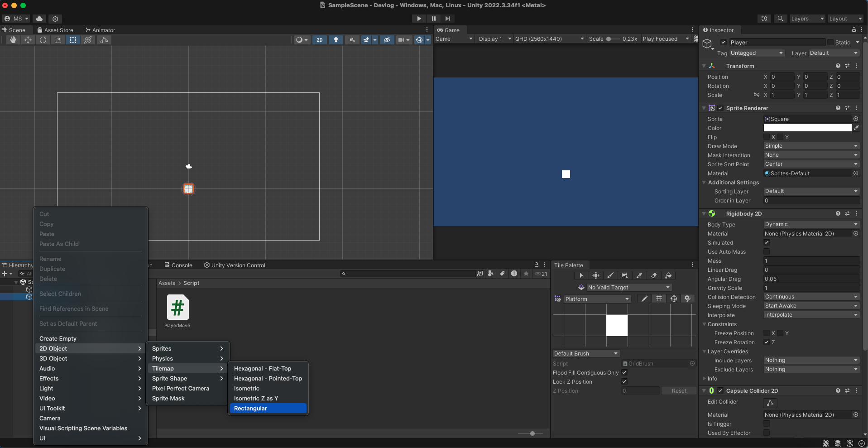Open the Collision Detection dropdown
868x448 pixels.
coord(810,297)
